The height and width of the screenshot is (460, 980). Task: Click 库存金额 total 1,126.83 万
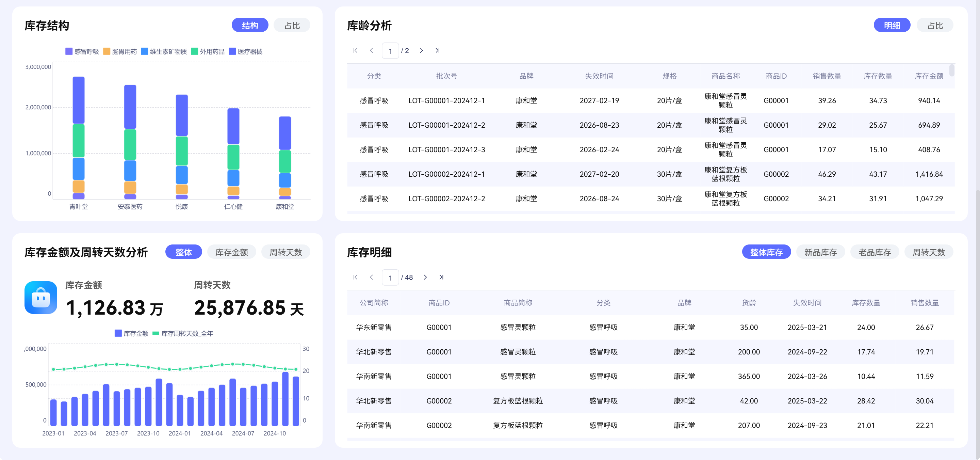tap(114, 308)
